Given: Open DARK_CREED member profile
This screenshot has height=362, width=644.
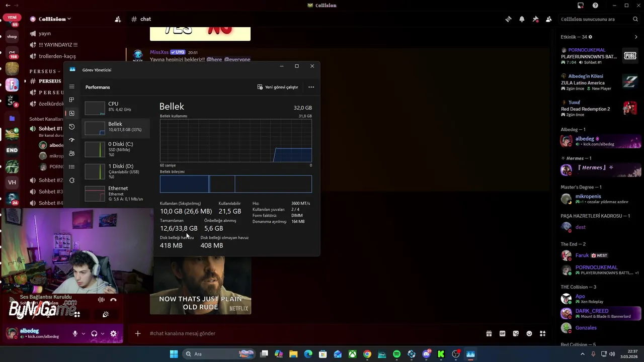Looking at the screenshot, I should click(x=600, y=313).
